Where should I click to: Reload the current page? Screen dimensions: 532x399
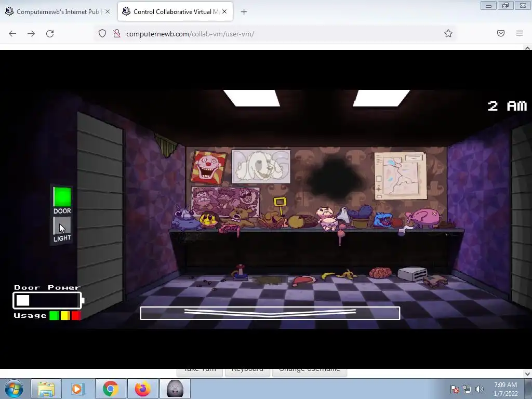pos(50,34)
